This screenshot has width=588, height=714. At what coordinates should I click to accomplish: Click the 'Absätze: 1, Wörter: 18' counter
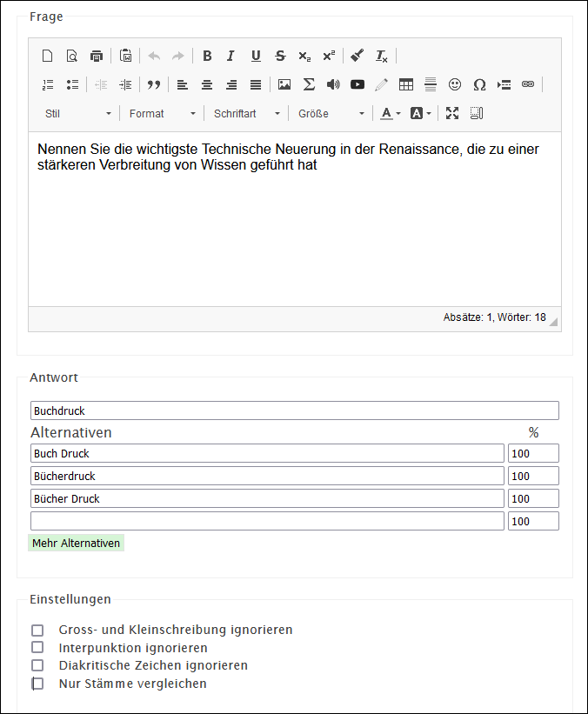point(494,317)
